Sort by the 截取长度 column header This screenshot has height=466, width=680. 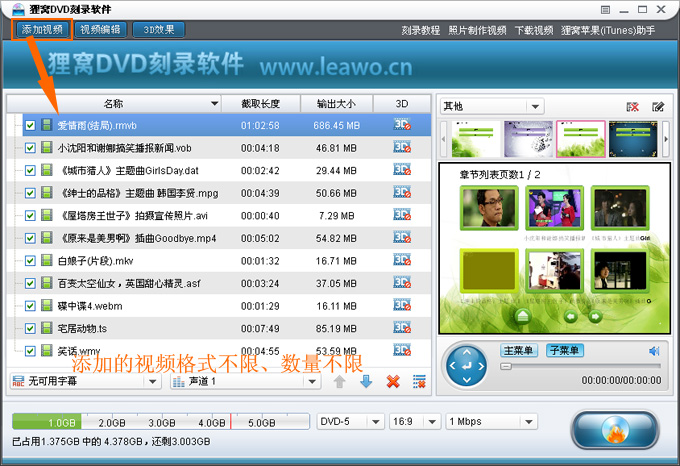[261, 104]
